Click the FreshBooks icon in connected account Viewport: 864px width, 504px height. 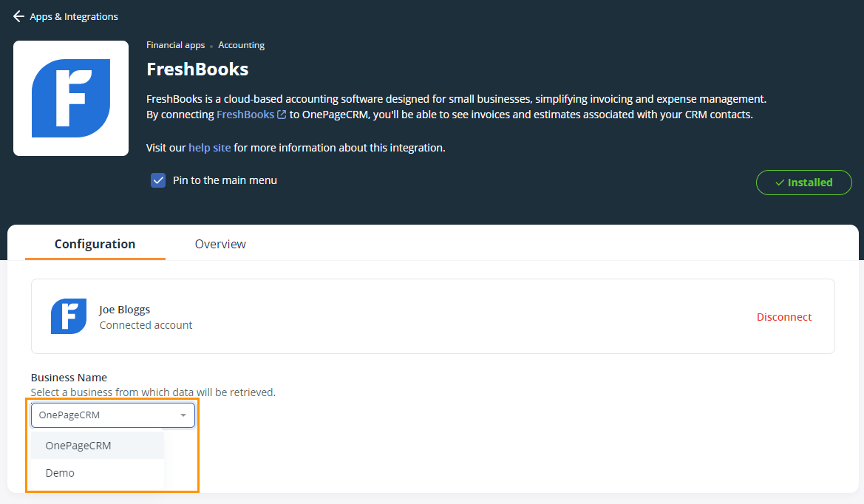pyautogui.click(x=69, y=316)
